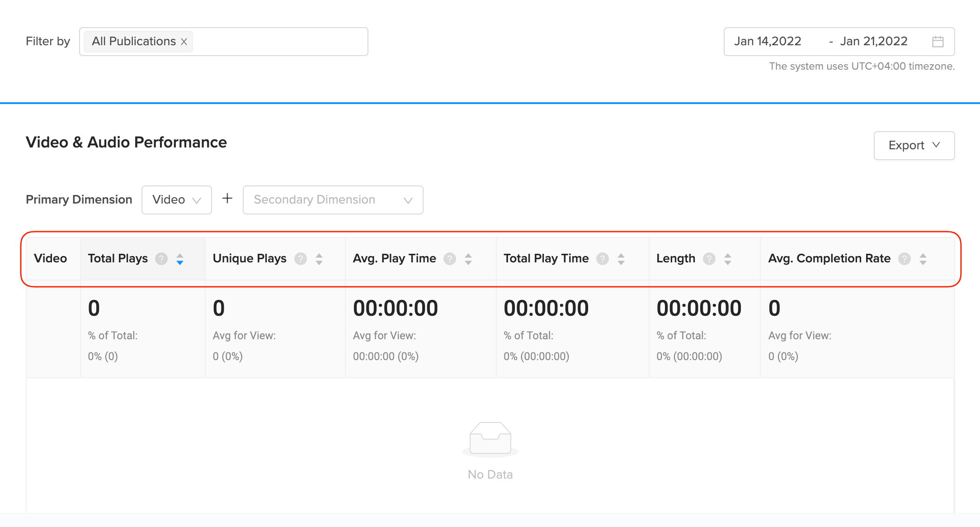
Task: Open the Export dropdown menu
Action: coord(914,146)
